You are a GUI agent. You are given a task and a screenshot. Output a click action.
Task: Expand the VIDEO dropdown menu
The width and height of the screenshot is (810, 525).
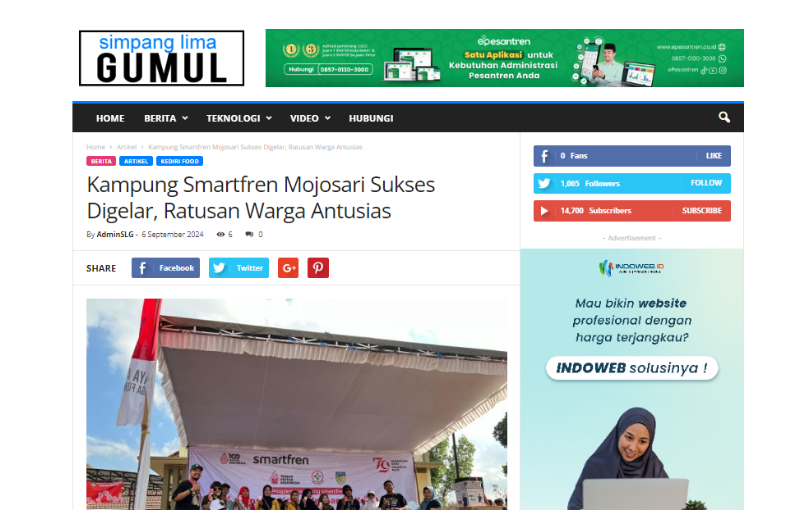pyautogui.click(x=310, y=118)
